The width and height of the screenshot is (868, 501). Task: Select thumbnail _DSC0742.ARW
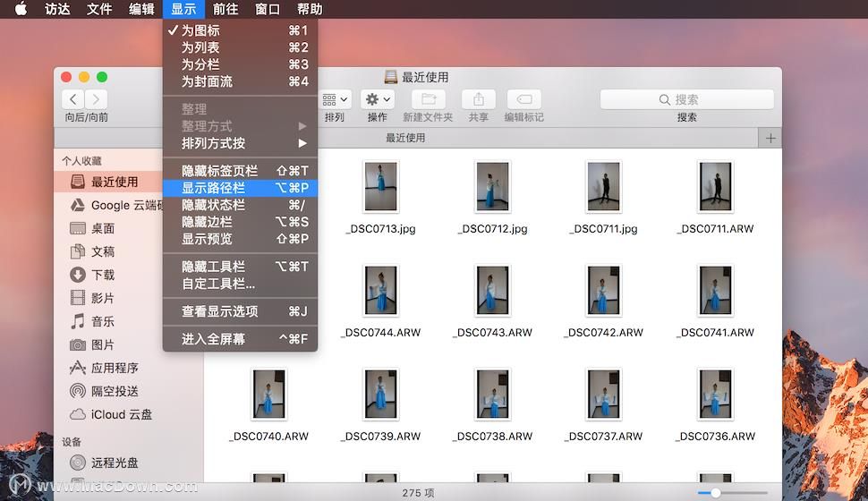pyautogui.click(x=604, y=290)
